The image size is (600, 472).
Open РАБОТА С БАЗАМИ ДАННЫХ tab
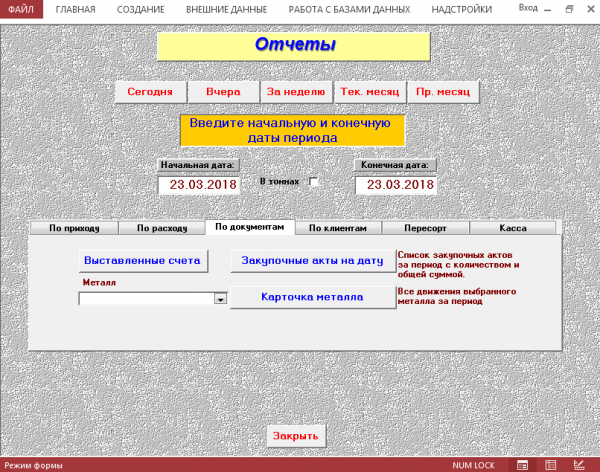coord(349,9)
